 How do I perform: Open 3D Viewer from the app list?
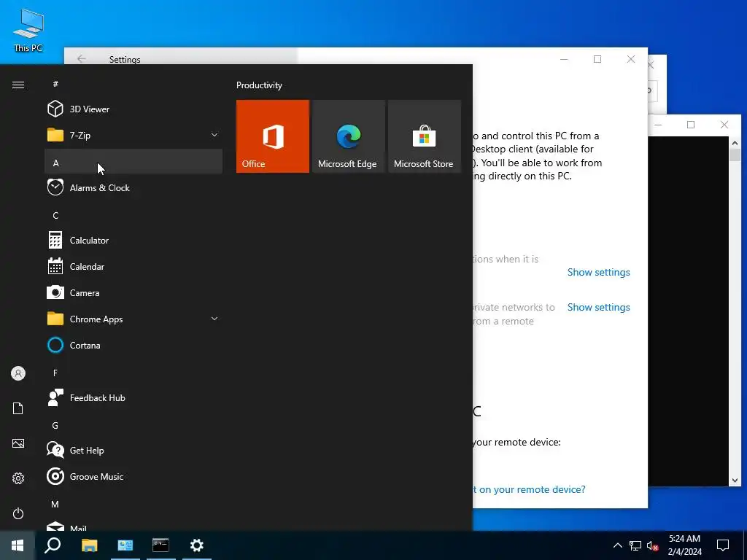click(133, 109)
